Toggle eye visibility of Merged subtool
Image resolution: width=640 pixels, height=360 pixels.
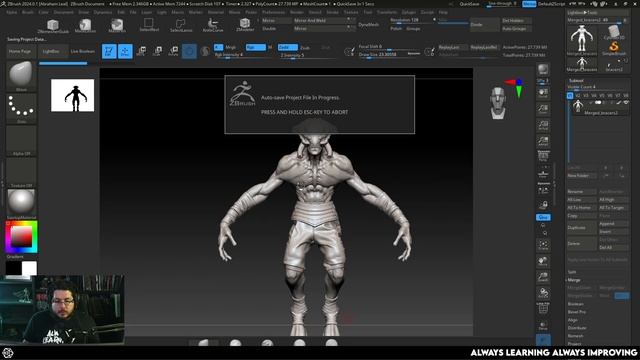[625, 102]
